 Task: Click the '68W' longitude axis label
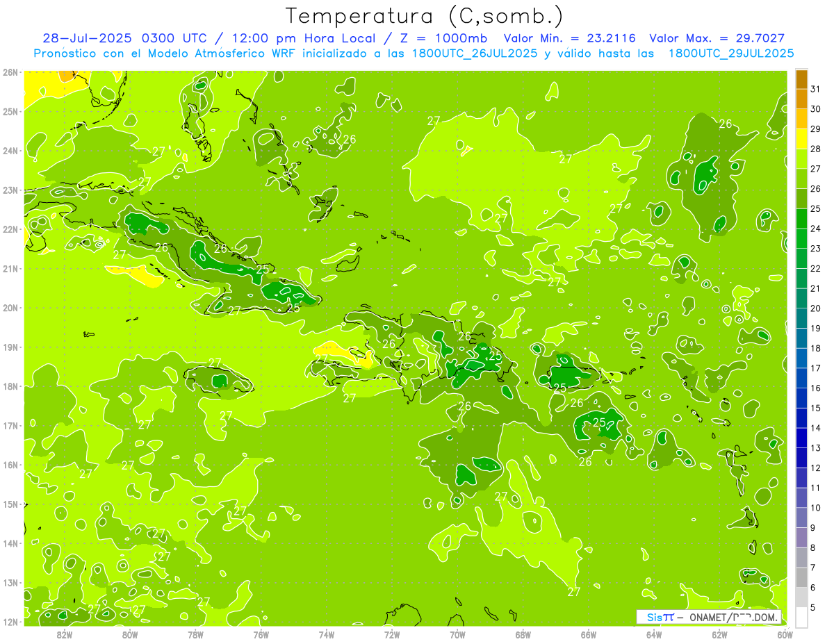[523, 634]
